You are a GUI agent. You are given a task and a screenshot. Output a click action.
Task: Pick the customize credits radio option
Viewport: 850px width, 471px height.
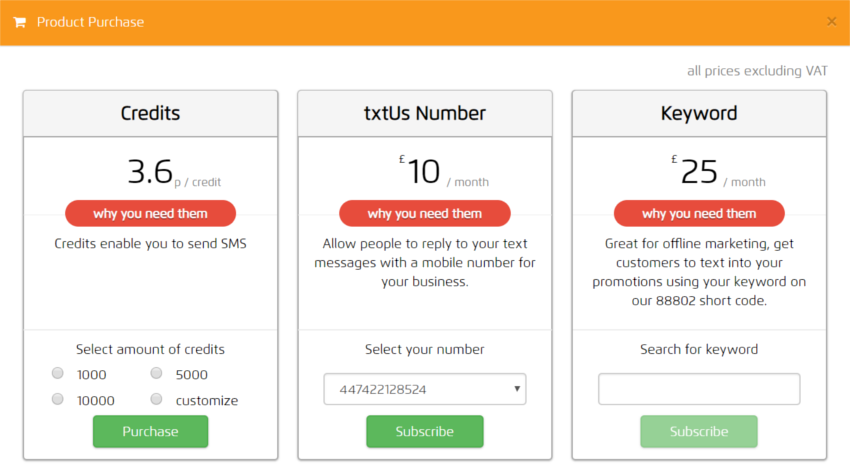[x=157, y=399]
